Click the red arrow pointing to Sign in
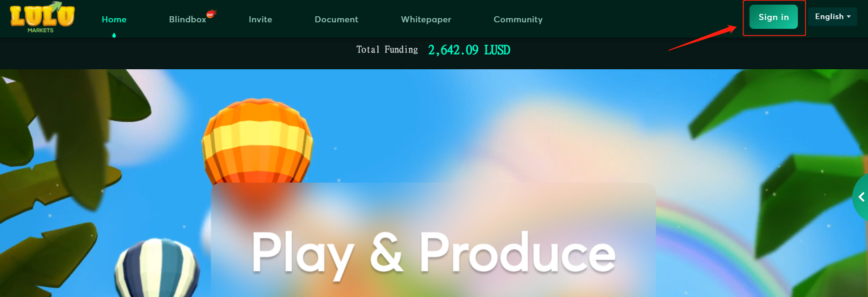The width and height of the screenshot is (868, 297). point(702,38)
